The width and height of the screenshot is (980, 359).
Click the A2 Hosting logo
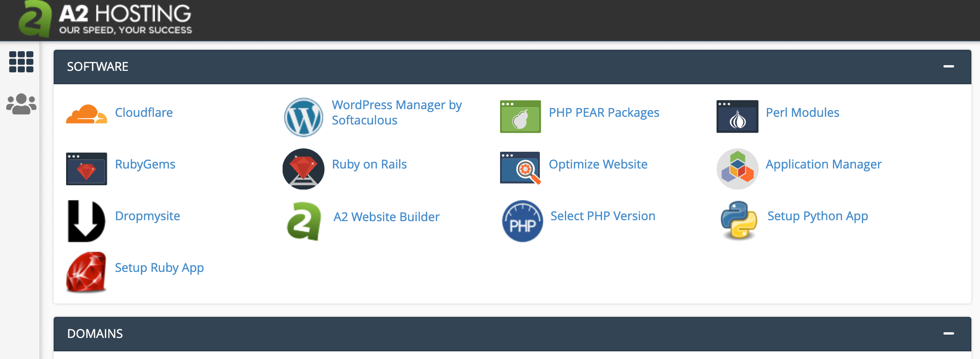point(105,19)
